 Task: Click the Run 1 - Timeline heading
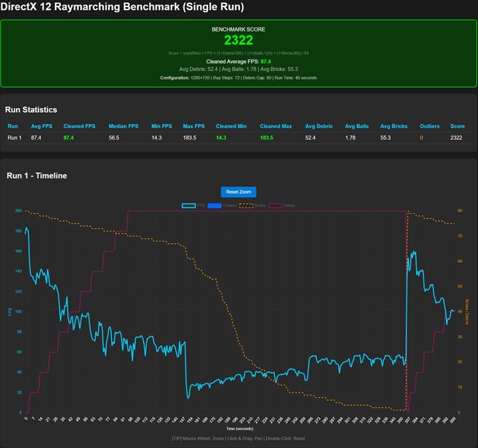tap(36, 175)
